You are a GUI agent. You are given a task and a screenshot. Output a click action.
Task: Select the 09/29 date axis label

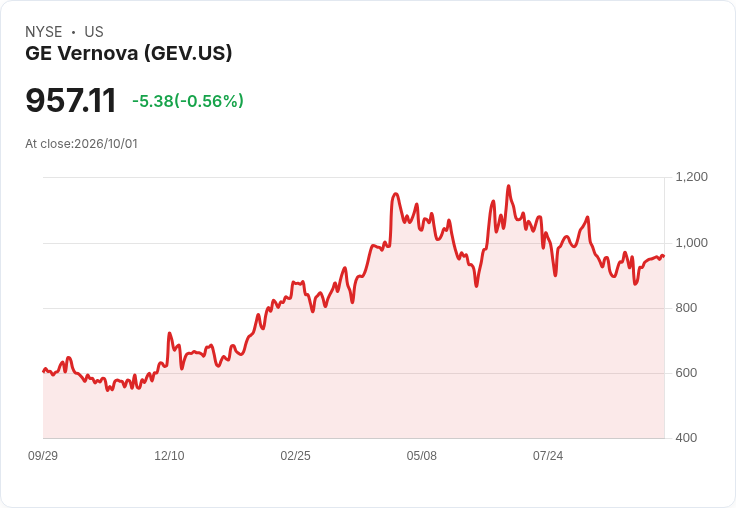(43, 455)
